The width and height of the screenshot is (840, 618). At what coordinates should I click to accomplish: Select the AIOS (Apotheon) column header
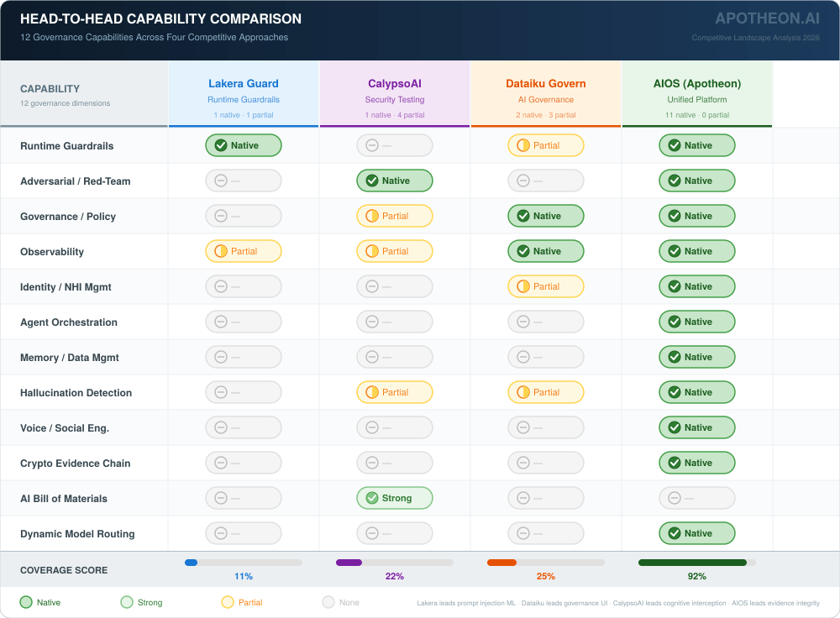coord(697,84)
